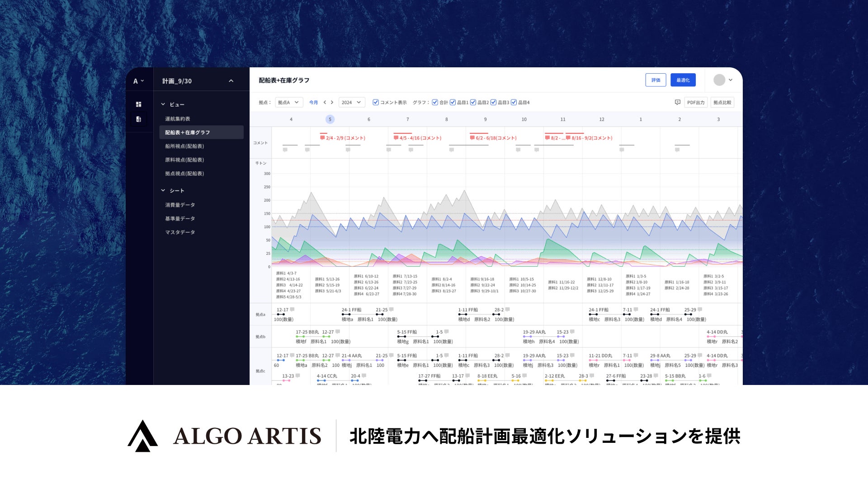868x488 pixels.
Task: Open the 拠点A dropdown
Action: pyautogui.click(x=289, y=103)
